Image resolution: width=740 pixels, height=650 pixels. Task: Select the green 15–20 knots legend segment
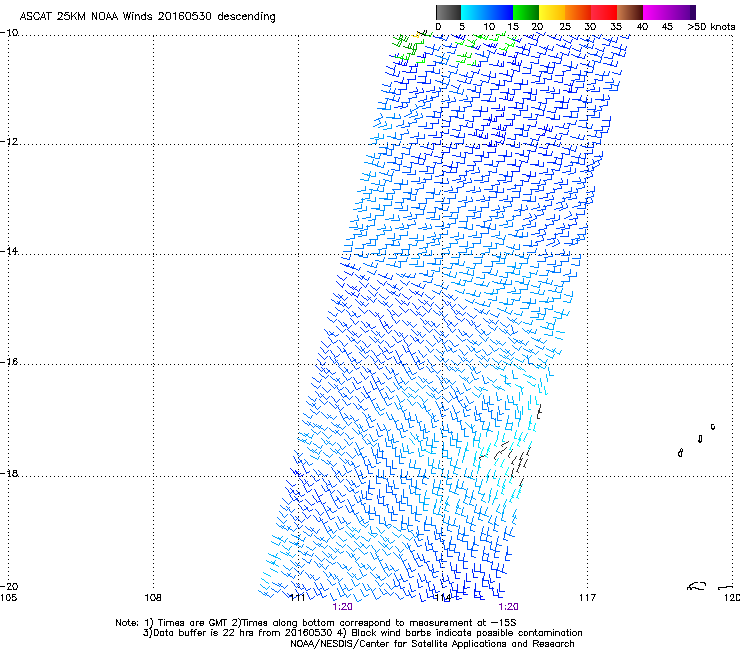coord(526,12)
